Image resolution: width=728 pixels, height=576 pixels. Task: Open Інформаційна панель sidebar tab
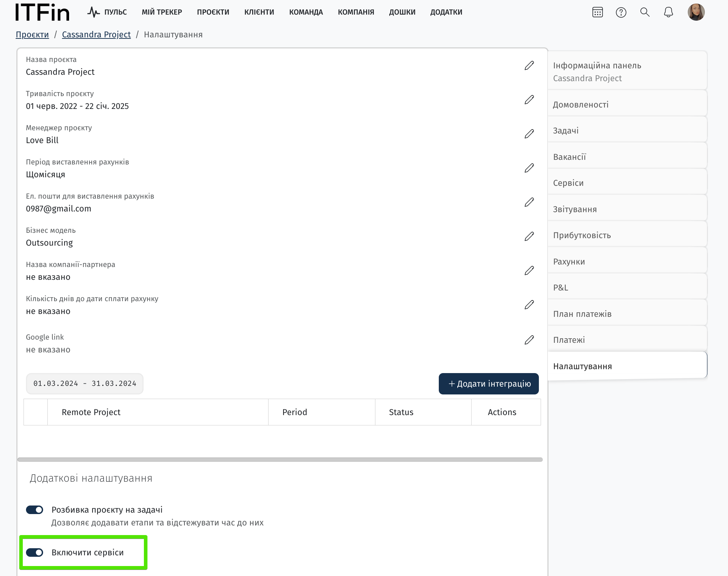point(627,70)
